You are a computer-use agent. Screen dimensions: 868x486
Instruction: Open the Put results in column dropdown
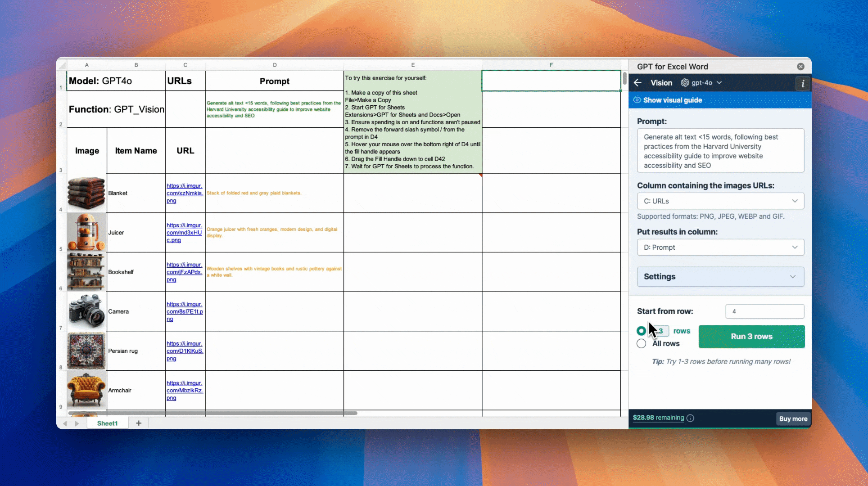[720, 247]
